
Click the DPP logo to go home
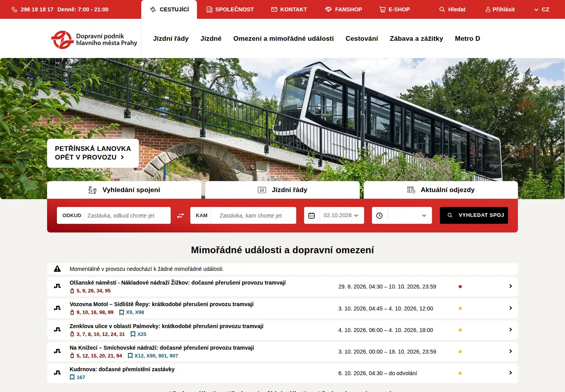[94, 40]
